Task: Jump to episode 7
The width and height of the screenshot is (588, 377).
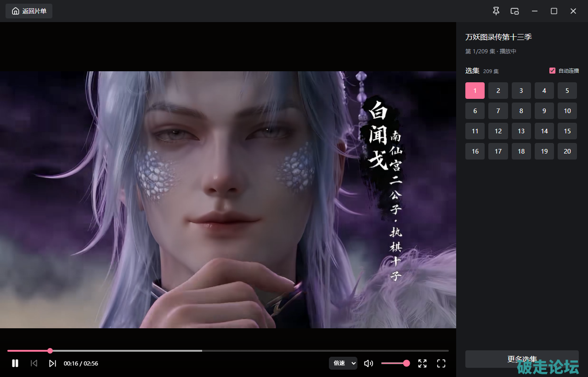Action: 498,111
